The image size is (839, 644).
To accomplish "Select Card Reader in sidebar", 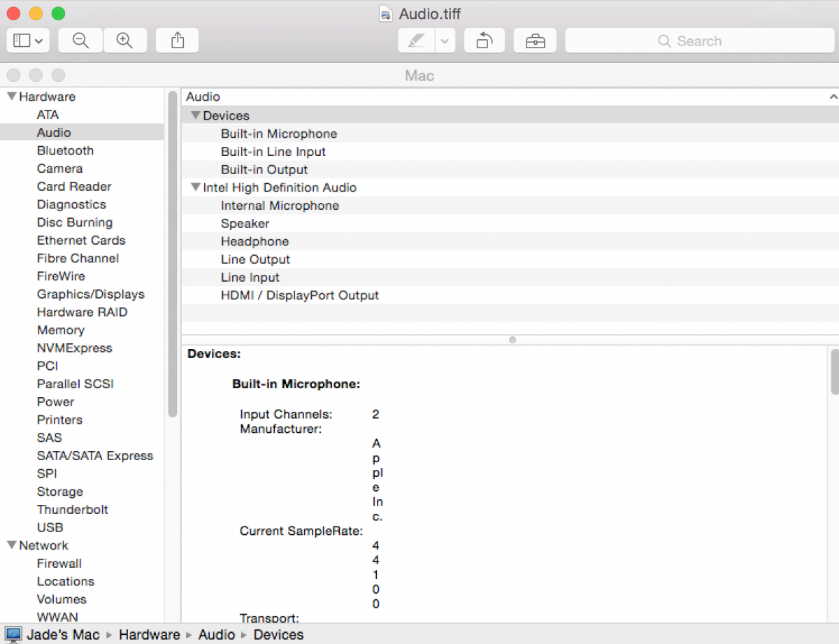I will click(74, 187).
